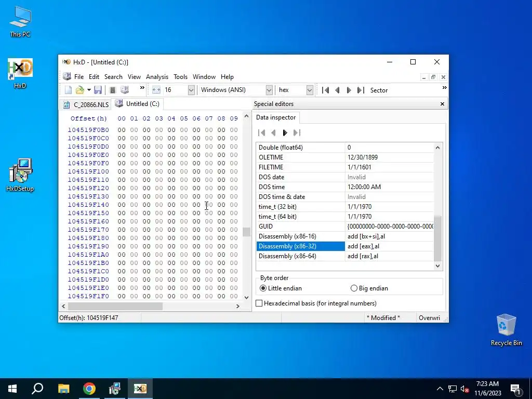Go to last sector in toolbar
Viewport: 532px width, 399px height.
361,90
